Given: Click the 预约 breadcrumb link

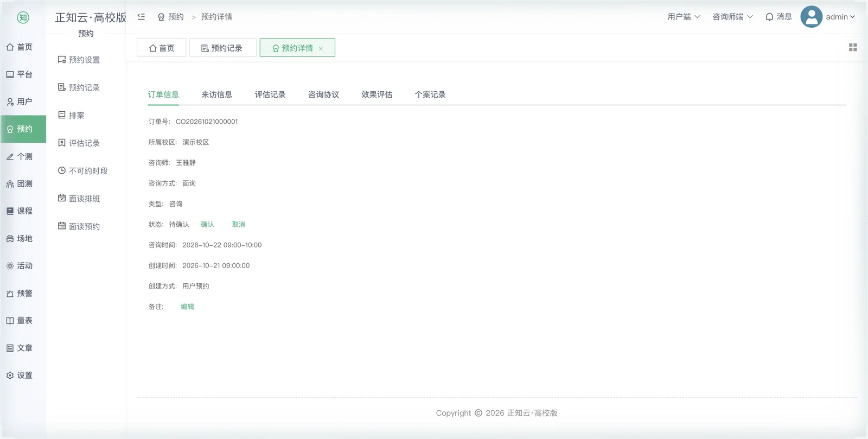Looking at the screenshot, I should pyautogui.click(x=171, y=17).
